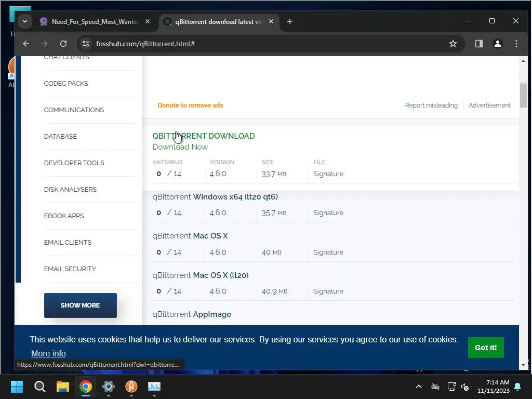Open site information icon in address bar
Viewport: 532px width, 399px height.
(86, 44)
